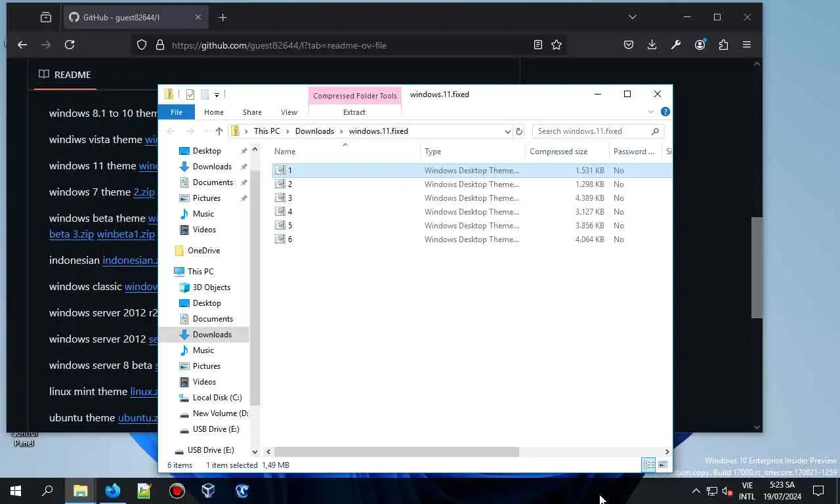This screenshot has height=504, width=840.
Task: Open the View ribbon tab
Action: (x=289, y=112)
